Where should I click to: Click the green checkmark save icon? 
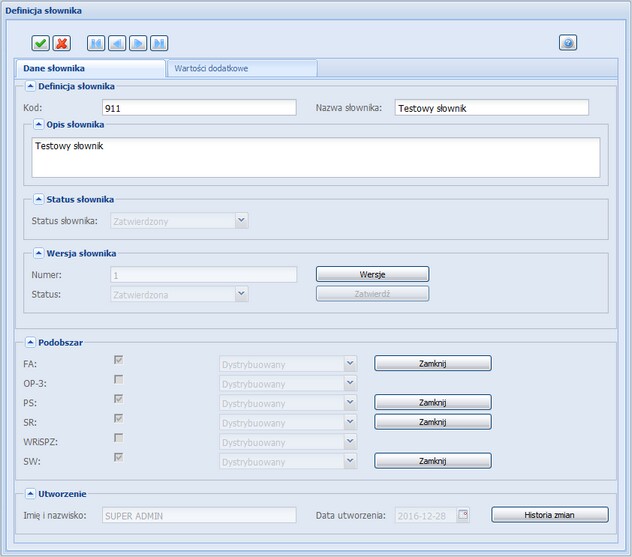coord(40,43)
